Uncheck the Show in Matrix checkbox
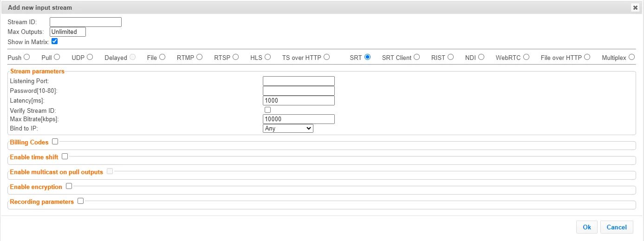 click(x=54, y=41)
